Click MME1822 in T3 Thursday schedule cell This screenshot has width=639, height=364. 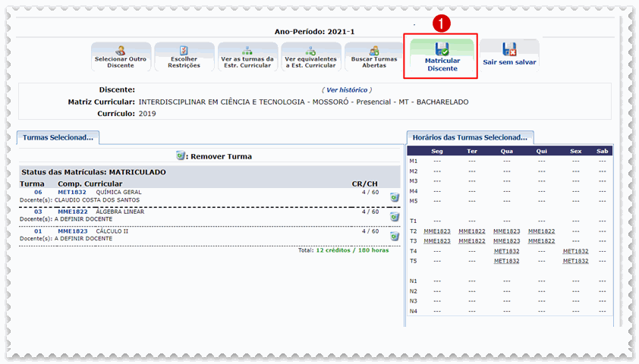click(x=541, y=240)
